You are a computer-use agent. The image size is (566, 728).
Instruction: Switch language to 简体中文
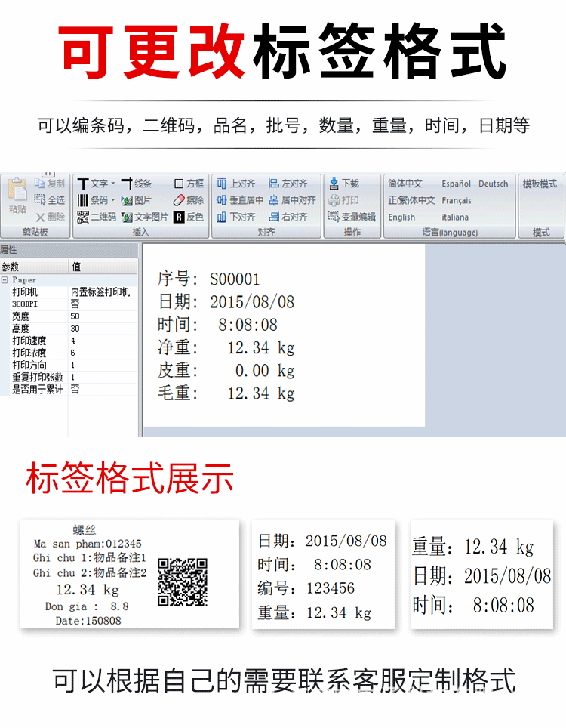[405, 184]
